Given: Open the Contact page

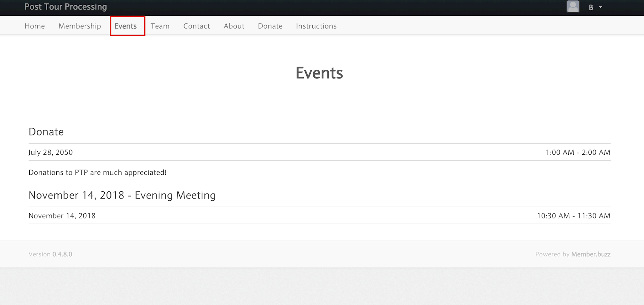Looking at the screenshot, I should 196,26.
